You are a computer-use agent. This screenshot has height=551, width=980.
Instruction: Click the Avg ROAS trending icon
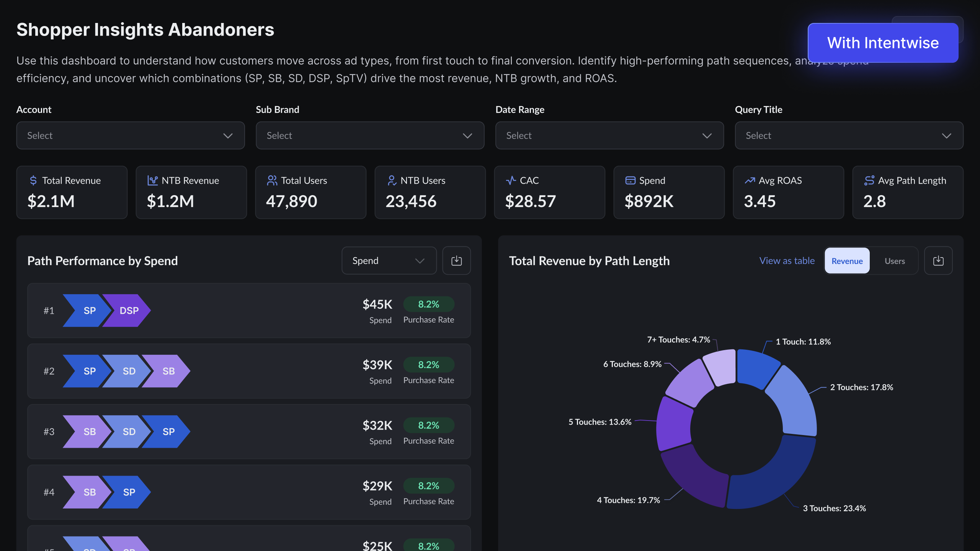tap(750, 180)
